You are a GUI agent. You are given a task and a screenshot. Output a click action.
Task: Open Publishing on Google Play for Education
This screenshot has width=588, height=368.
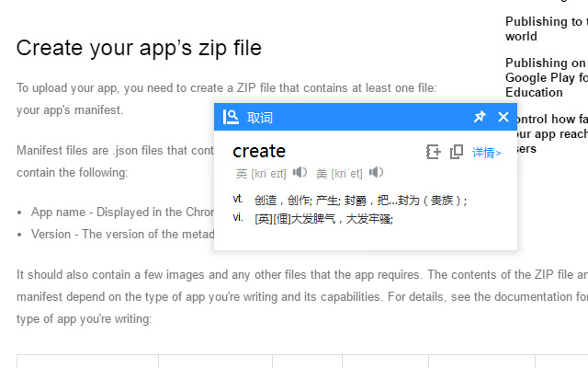click(x=546, y=77)
